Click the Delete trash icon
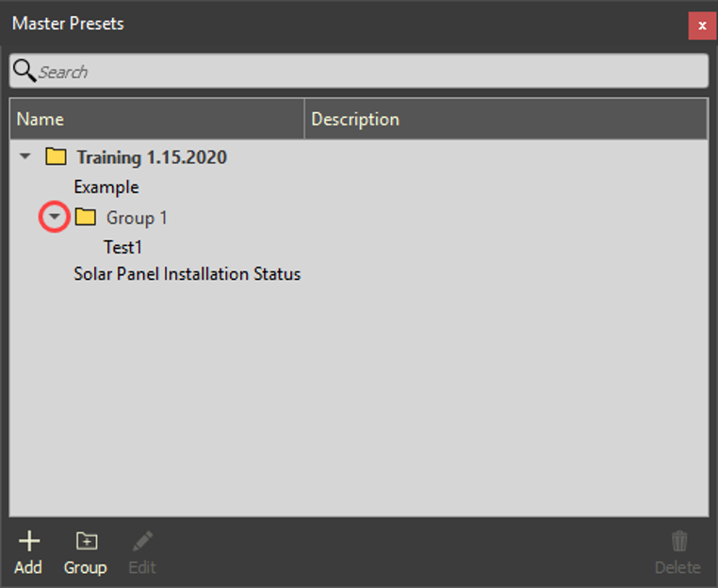The width and height of the screenshot is (718, 588). click(678, 541)
